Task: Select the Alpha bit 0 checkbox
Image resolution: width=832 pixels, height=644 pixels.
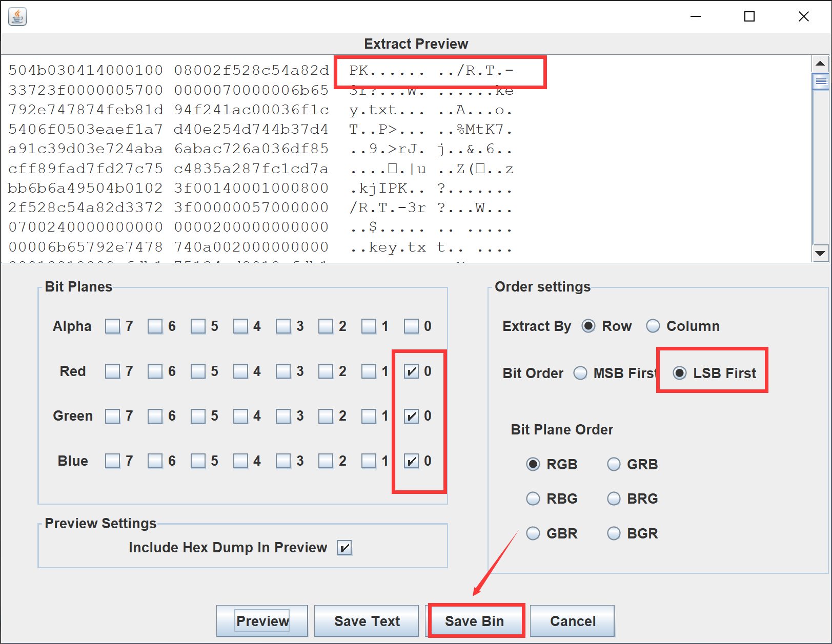Action: [411, 326]
